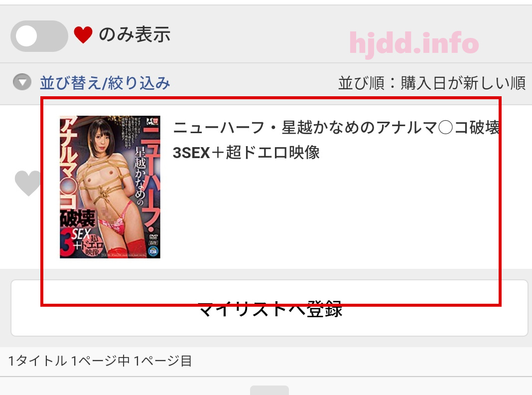The height and width of the screenshot is (395, 532).
Task: Click the red heart icon beside のみ表示
Action: click(x=83, y=35)
